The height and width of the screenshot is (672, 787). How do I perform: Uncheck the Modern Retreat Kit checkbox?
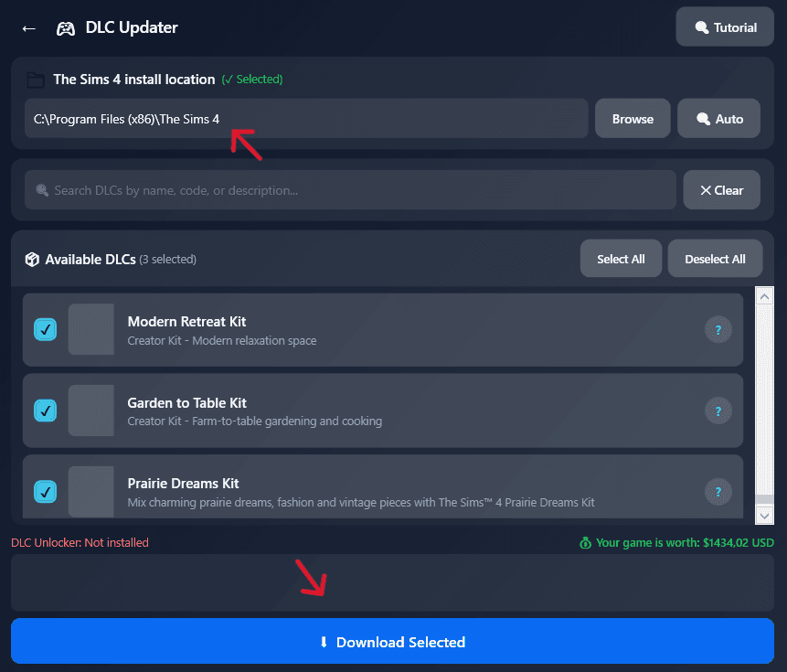45,329
